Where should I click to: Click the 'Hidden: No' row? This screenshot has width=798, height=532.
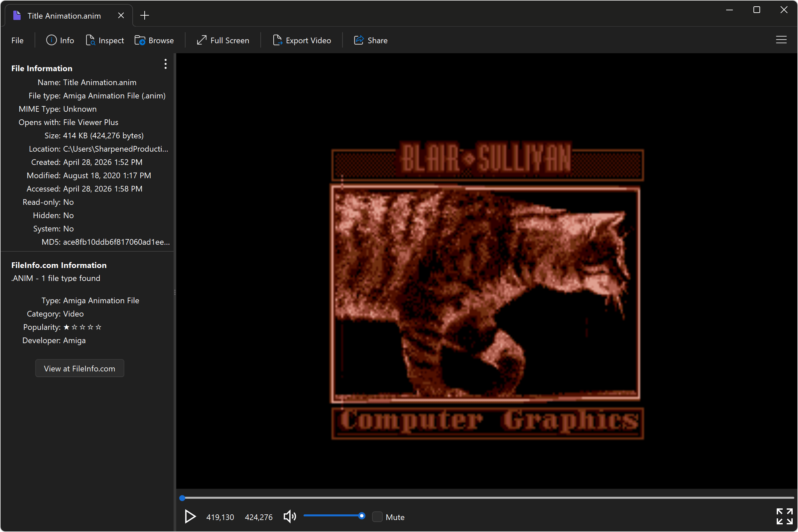53,215
